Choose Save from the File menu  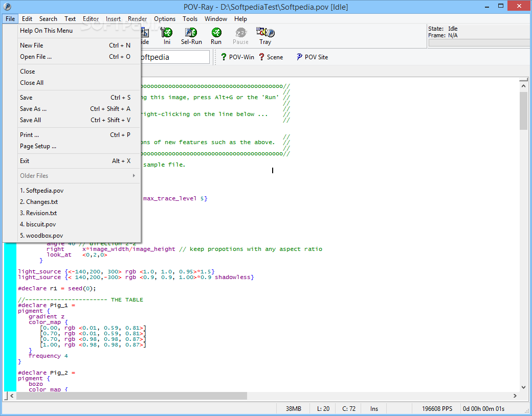[79, 98]
